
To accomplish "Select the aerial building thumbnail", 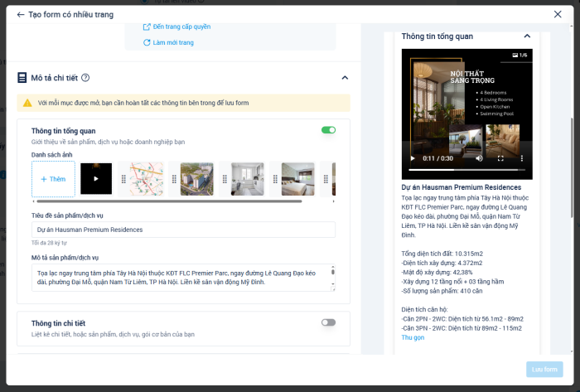I will point(197,179).
